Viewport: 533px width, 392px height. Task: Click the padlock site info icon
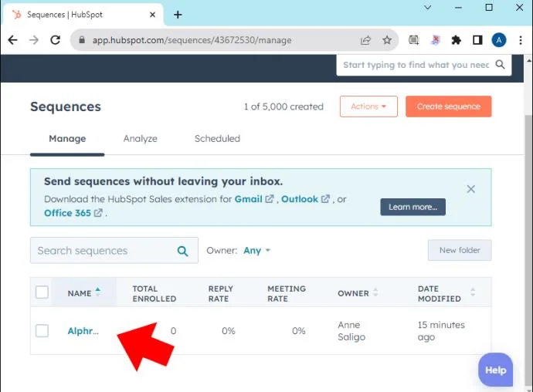(82, 40)
